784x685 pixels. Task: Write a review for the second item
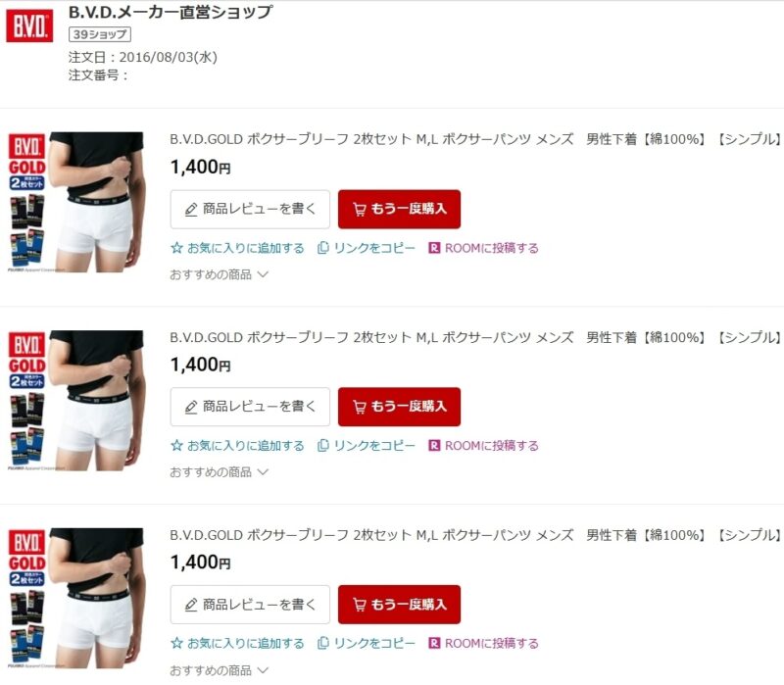[250, 407]
